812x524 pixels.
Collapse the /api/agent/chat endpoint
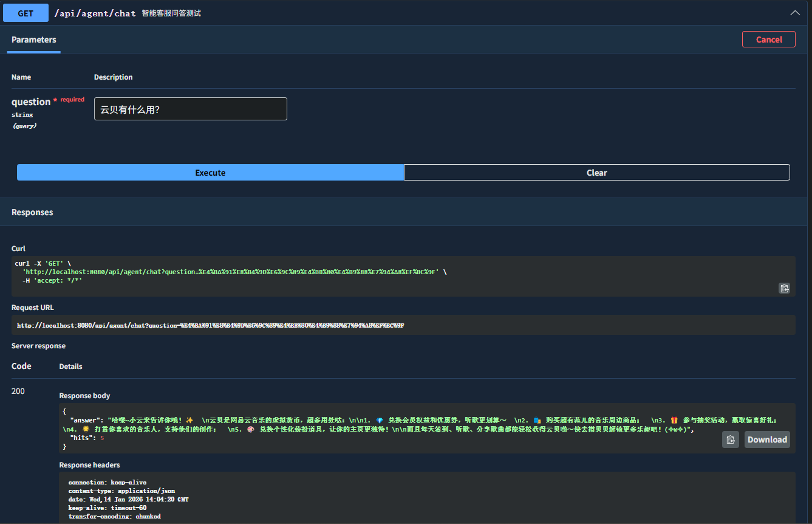tap(795, 12)
